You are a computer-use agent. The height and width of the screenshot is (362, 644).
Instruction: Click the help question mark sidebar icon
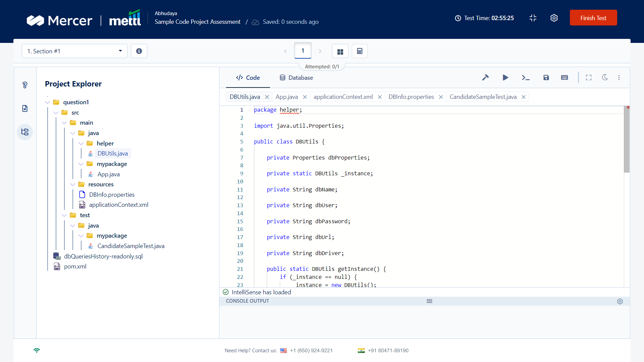(x=25, y=85)
